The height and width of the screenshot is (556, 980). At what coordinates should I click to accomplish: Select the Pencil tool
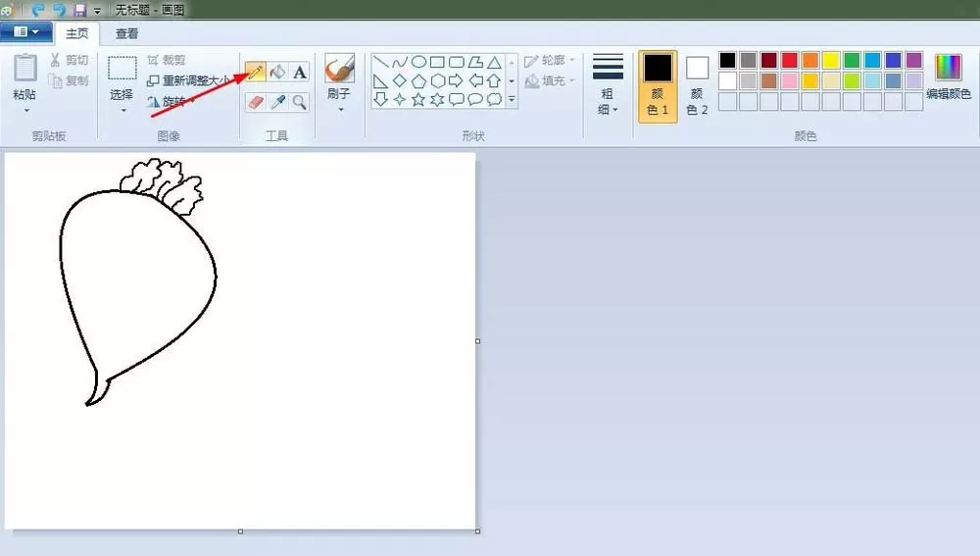[x=256, y=72]
